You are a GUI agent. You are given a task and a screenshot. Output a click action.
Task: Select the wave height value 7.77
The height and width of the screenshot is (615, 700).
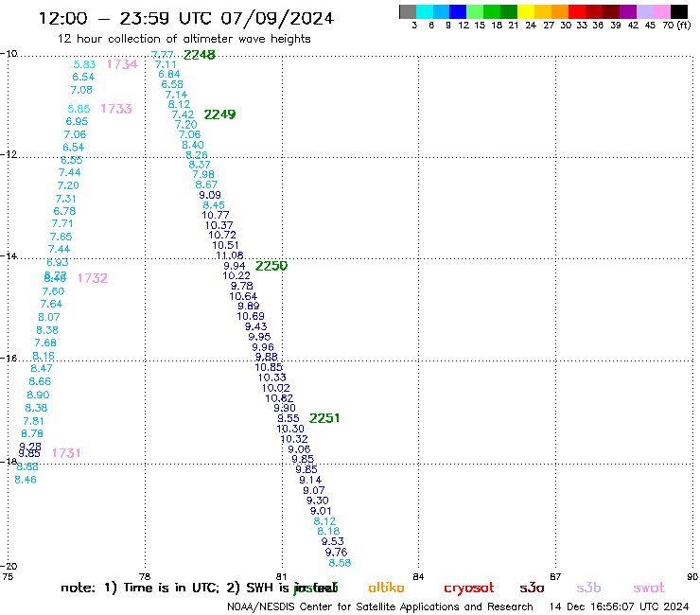[162, 55]
